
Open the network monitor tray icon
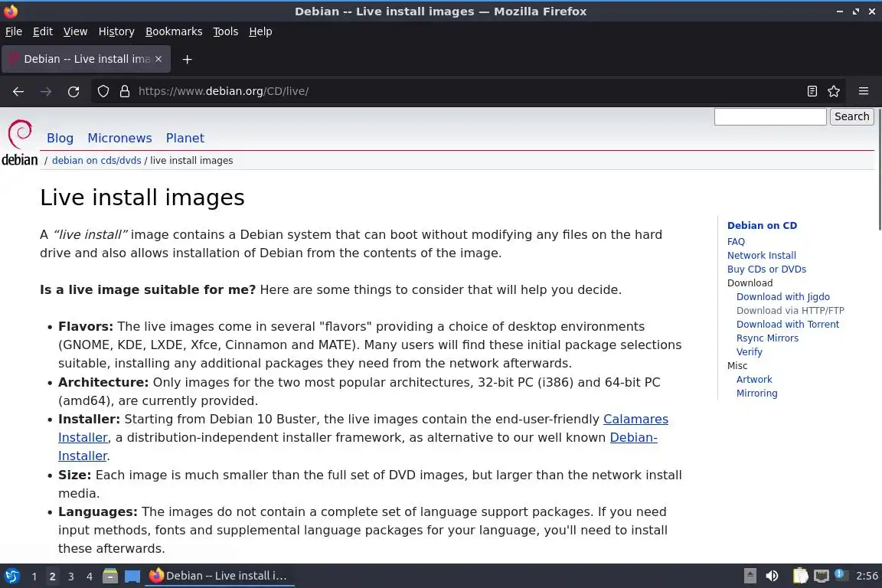coord(822,576)
